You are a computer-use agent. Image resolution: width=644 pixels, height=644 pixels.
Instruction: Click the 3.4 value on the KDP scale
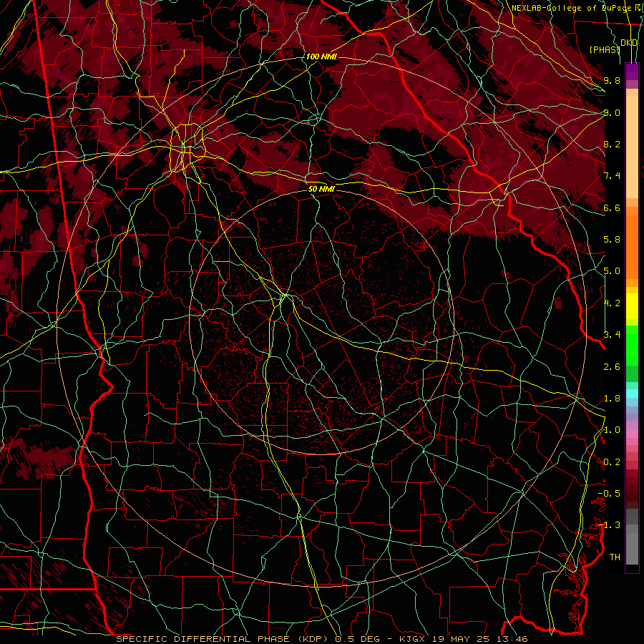612,335
